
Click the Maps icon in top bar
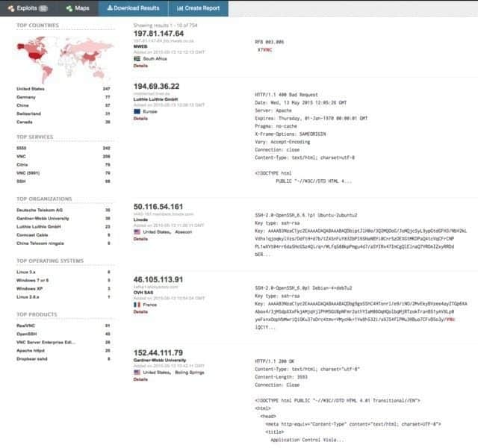69,8
